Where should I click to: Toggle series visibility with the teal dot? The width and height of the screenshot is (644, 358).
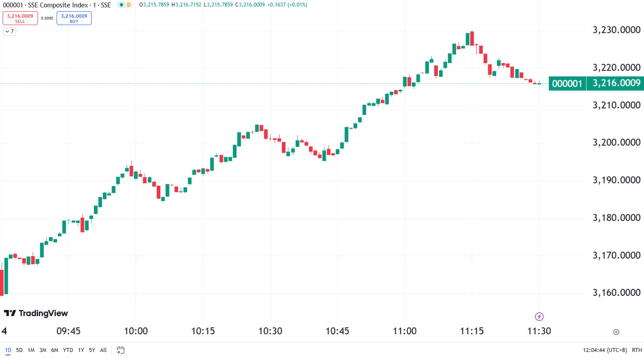tap(122, 5)
